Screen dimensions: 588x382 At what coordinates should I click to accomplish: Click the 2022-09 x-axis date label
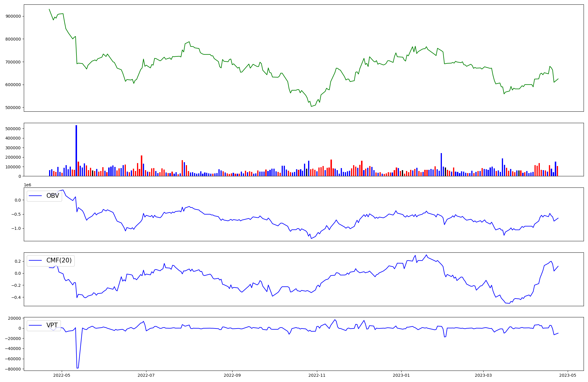[232, 375]
